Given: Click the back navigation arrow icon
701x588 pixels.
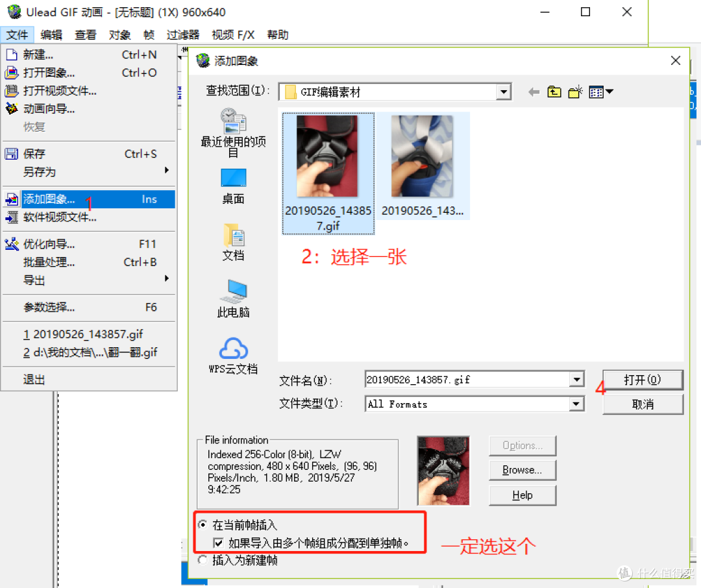Looking at the screenshot, I should point(533,92).
